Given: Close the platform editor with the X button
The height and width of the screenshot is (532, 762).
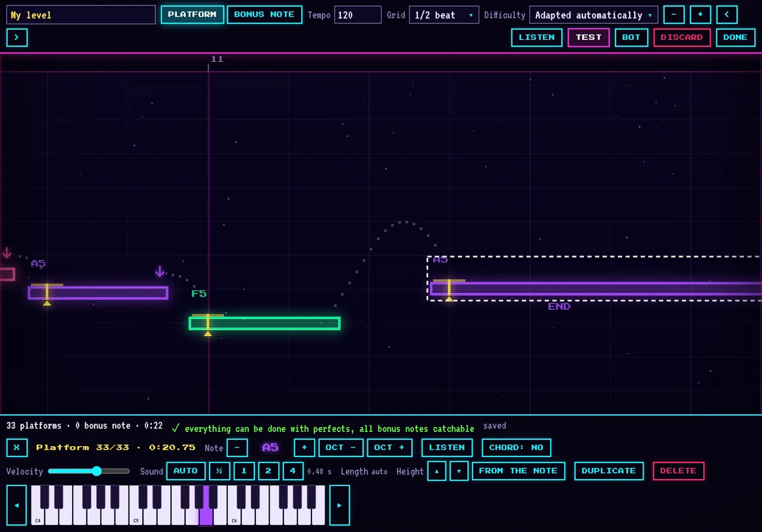Looking at the screenshot, I should 17,447.
